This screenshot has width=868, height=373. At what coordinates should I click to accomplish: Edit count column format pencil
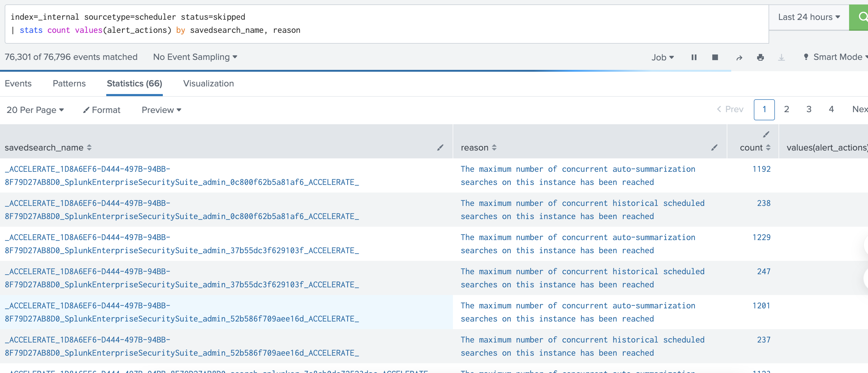(766, 134)
